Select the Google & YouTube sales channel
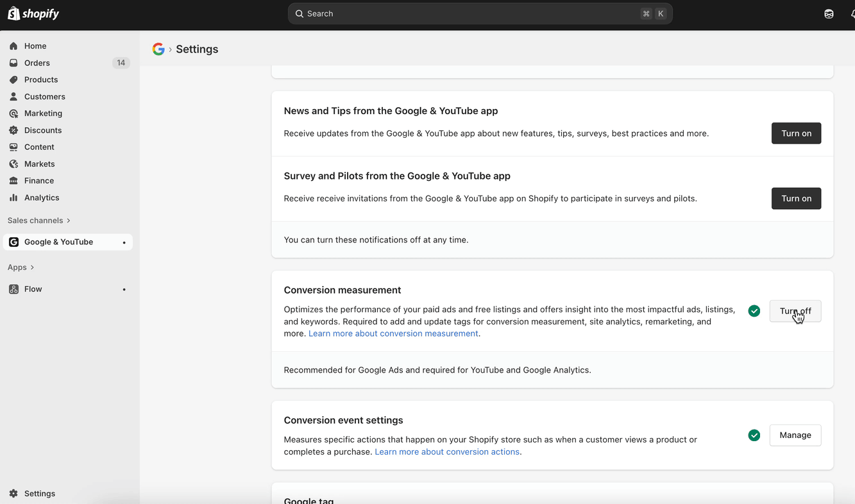Image resolution: width=855 pixels, height=504 pixels. 58,242
